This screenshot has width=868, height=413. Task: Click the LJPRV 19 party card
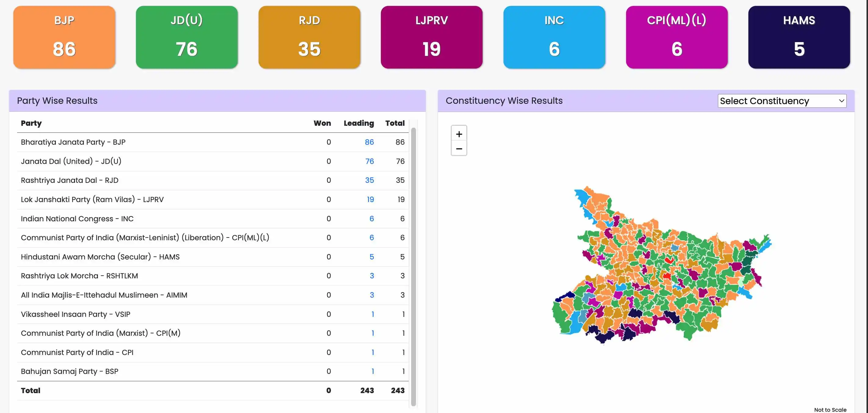pyautogui.click(x=431, y=37)
